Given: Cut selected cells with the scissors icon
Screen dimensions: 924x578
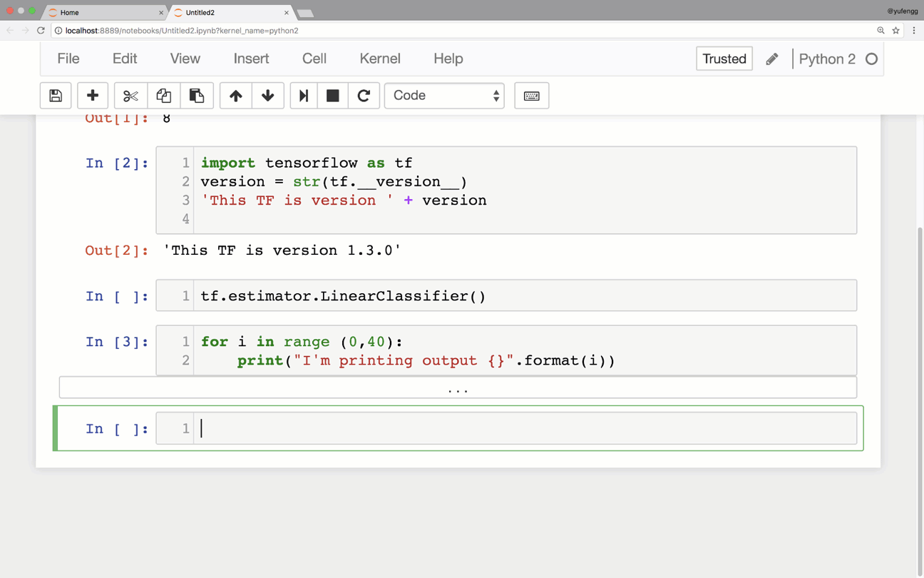Looking at the screenshot, I should [x=130, y=96].
